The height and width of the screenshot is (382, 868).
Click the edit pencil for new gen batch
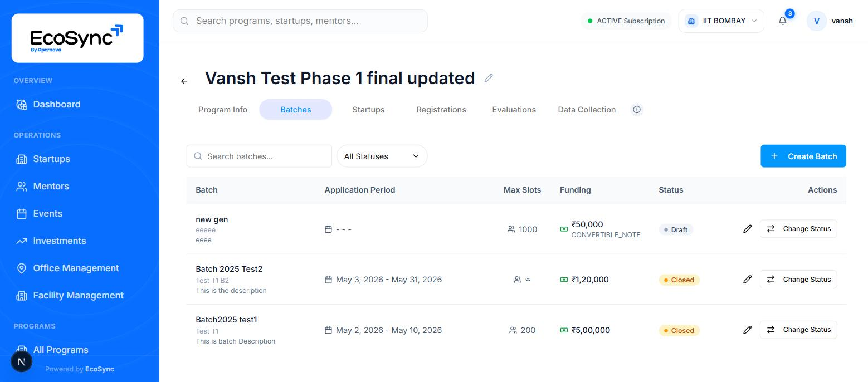tap(748, 229)
